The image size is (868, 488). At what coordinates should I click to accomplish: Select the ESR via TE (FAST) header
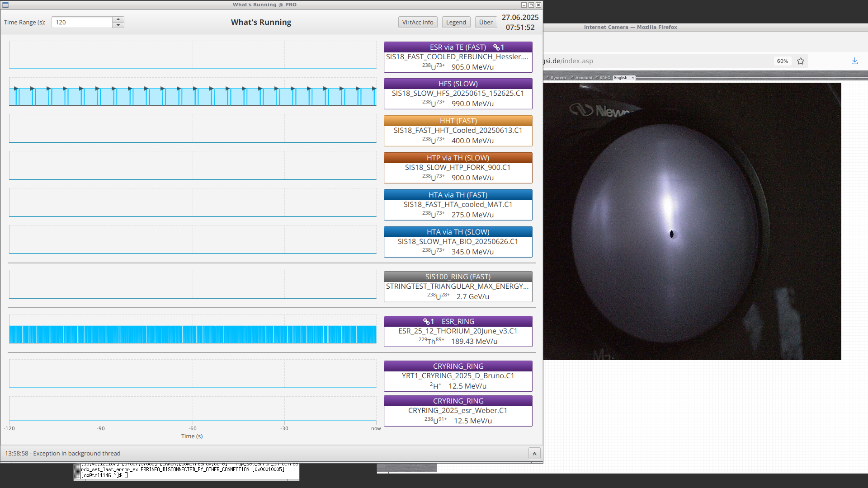(458, 47)
